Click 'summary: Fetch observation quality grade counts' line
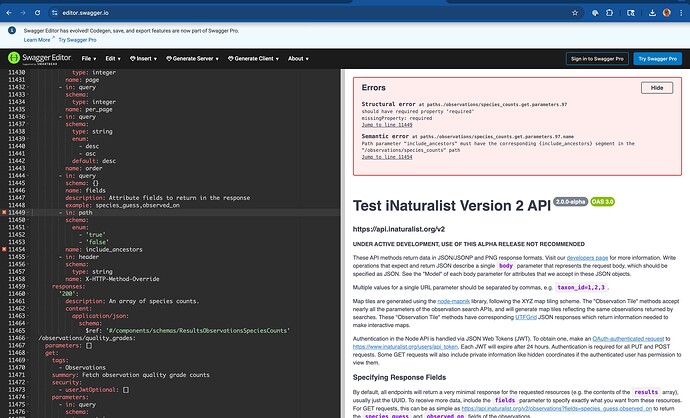This screenshot has height=418, width=690. (131, 375)
